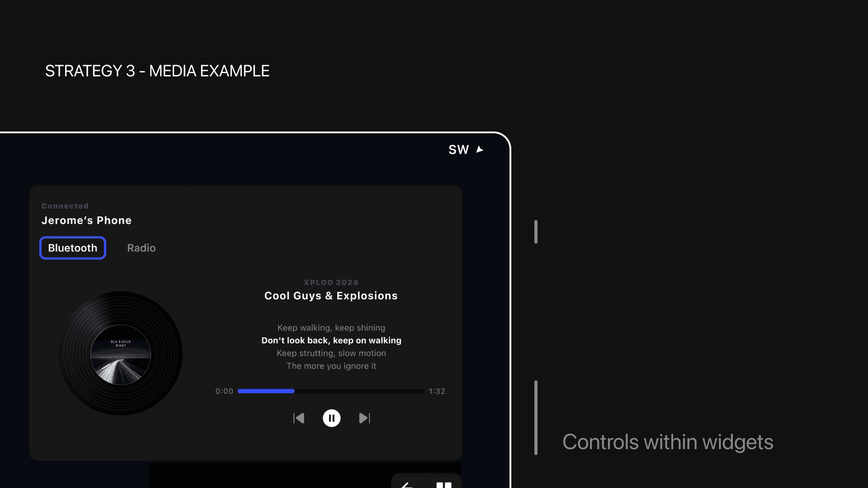This screenshot has width=868, height=488.
Task: Click the back arrow icon at bottom
Action: pos(407,485)
